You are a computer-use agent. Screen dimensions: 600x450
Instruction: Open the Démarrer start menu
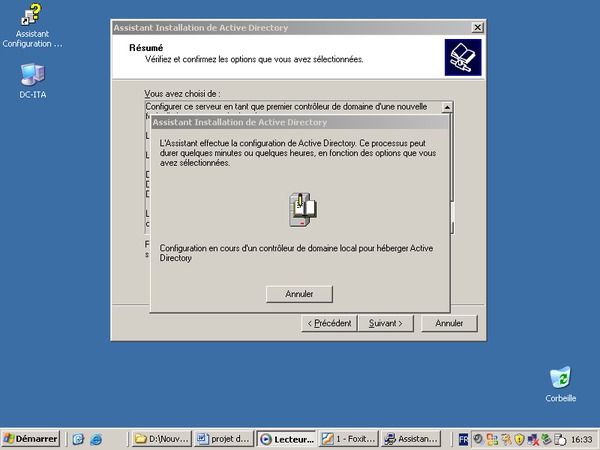pos(31,439)
